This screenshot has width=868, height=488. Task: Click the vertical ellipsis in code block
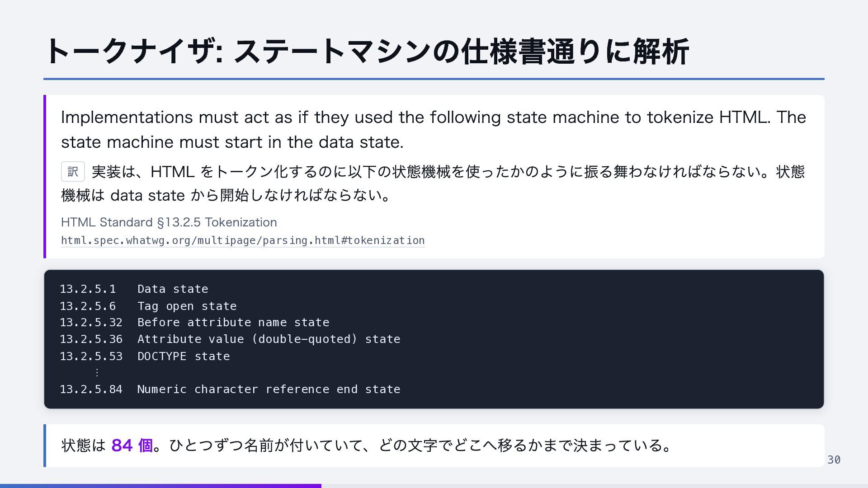pyautogui.click(x=97, y=373)
